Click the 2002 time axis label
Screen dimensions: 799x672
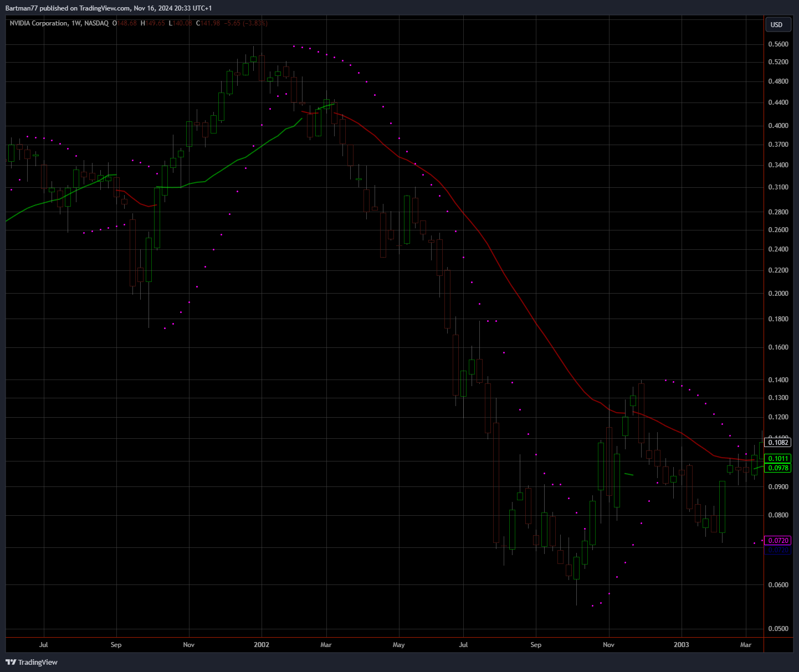[262, 645]
